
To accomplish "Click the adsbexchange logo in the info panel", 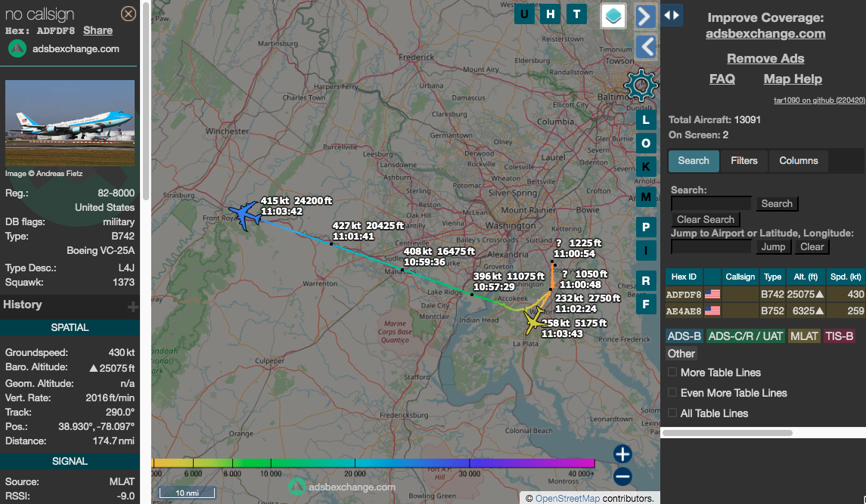I will point(17,48).
